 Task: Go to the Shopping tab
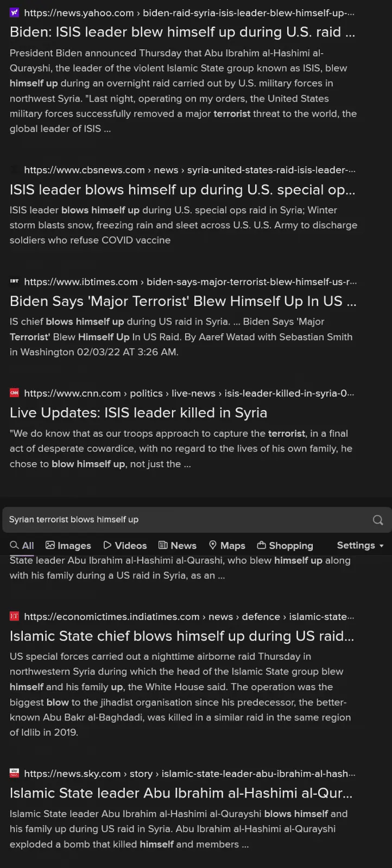285,546
